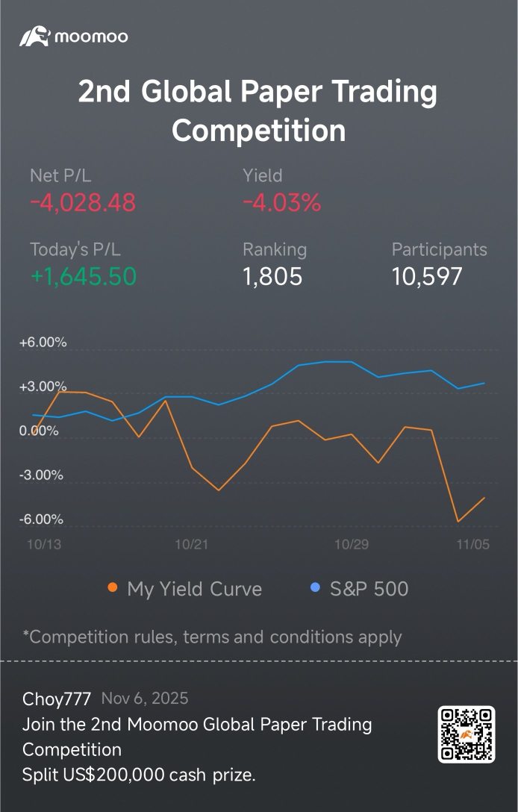
Task: View the Participants count 10,597
Action: click(427, 277)
